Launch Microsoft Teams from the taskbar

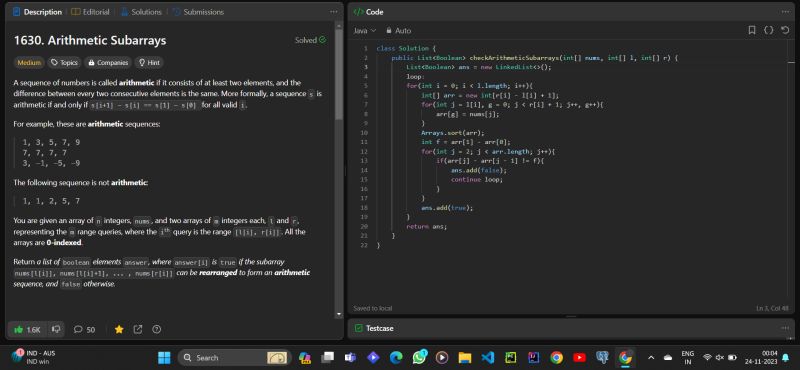350,358
